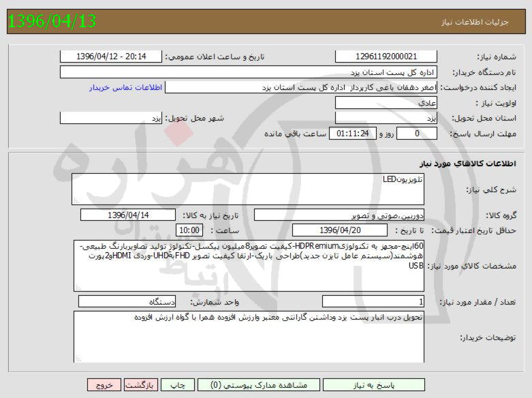Click the announcement date field 1396/04/12 - 20:14

tap(111, 57)
